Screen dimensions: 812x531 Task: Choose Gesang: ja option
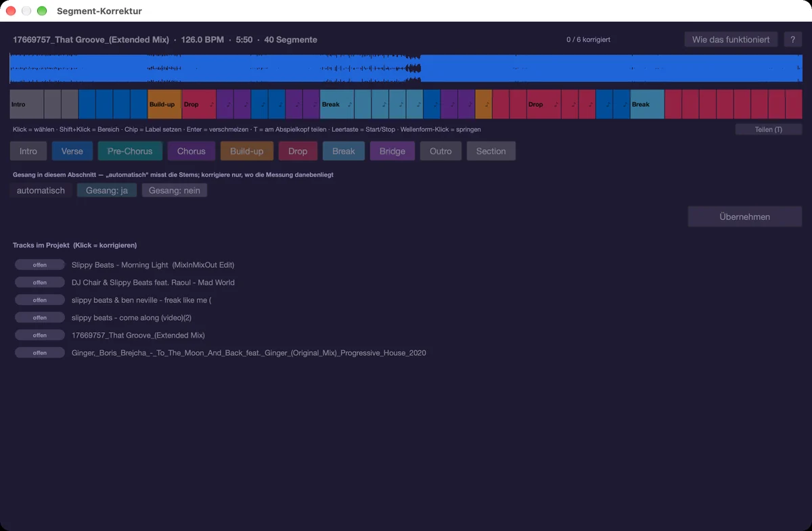coord(107,191)
